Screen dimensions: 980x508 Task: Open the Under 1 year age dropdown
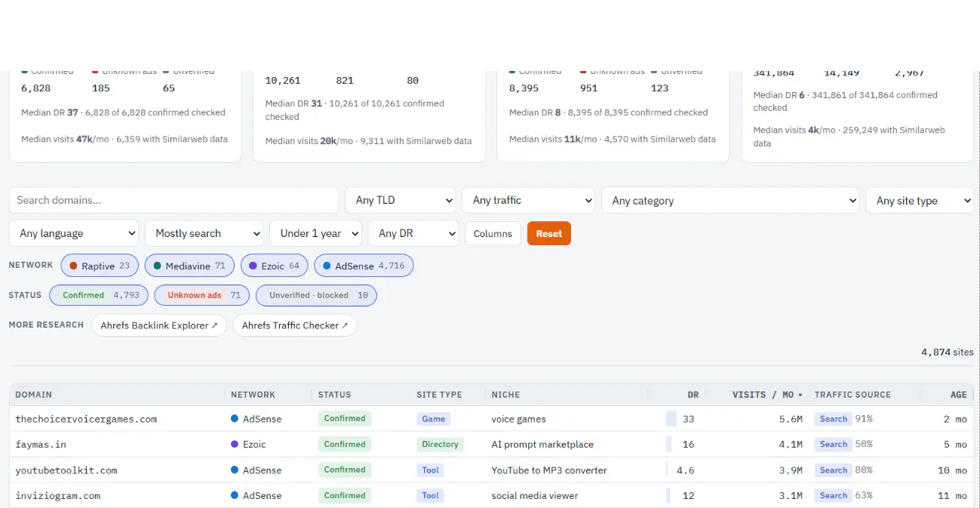coord(315,233)
